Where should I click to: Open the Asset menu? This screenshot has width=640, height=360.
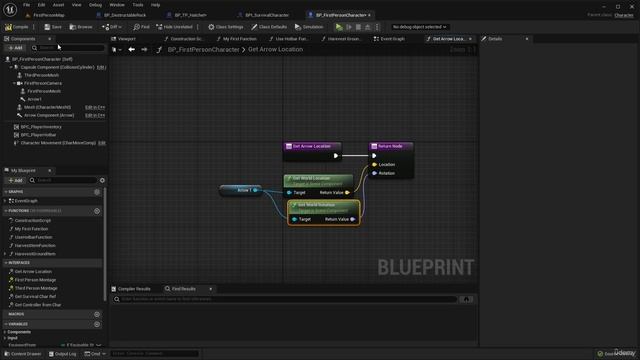coord(58,5)
